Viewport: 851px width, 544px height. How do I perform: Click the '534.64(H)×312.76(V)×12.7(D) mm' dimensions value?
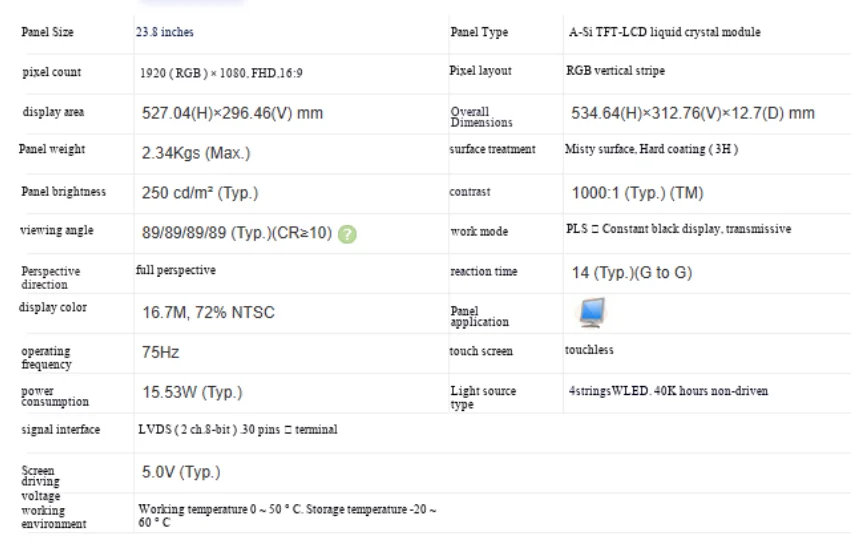(693, 113)
